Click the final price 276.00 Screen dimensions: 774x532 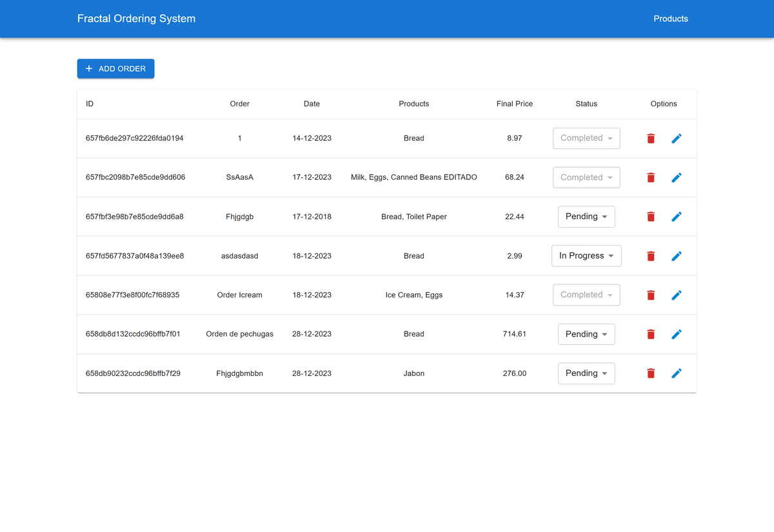point(515,373)
